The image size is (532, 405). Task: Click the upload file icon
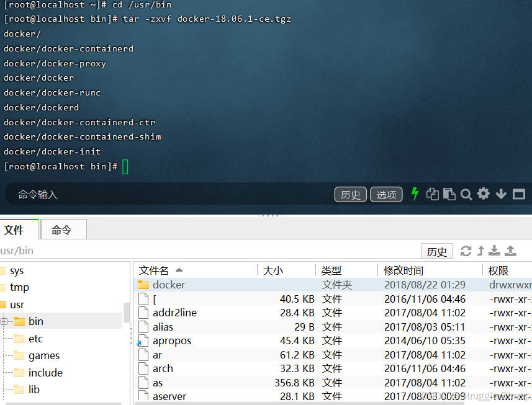coord(511,251)
